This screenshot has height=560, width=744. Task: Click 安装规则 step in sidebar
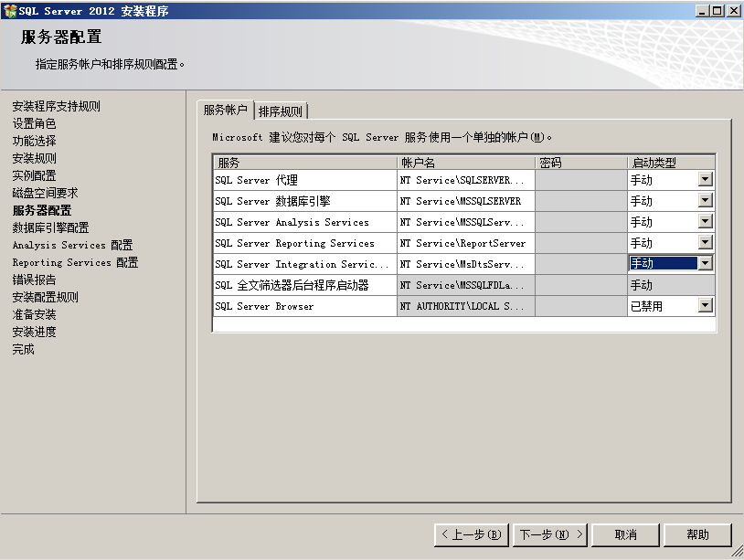click(34, 158)
